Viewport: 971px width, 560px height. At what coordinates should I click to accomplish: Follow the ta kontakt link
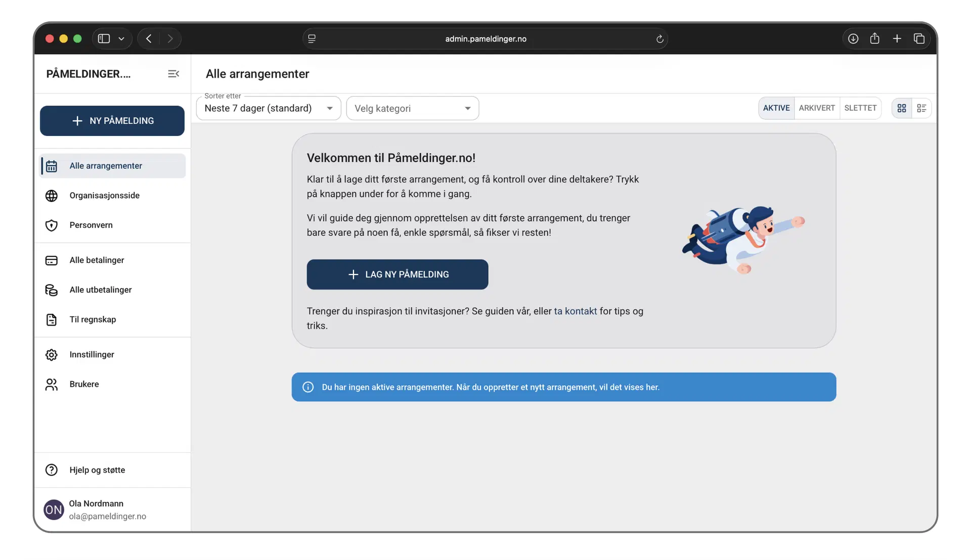click(575, 311)
